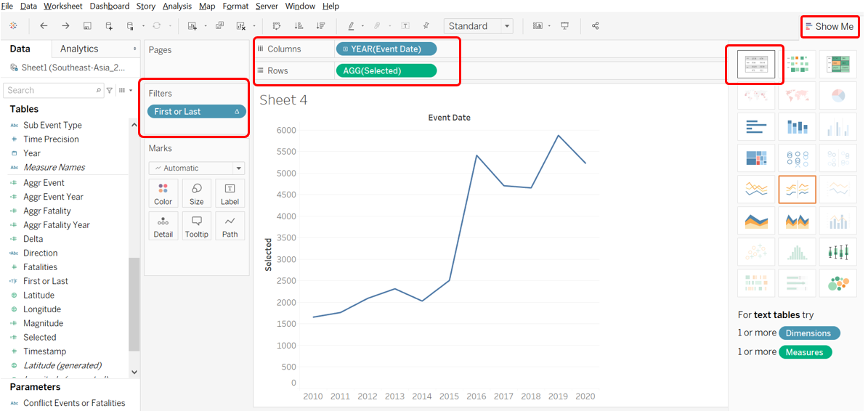This screenshot has height=411, width=868.
Task: Open the Tooltip marks card
Action: (196, 227)
